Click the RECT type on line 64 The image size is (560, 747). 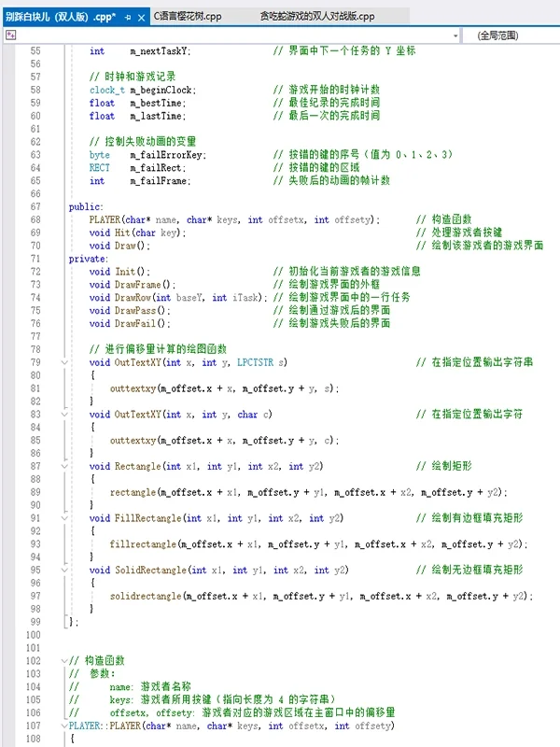100,168
